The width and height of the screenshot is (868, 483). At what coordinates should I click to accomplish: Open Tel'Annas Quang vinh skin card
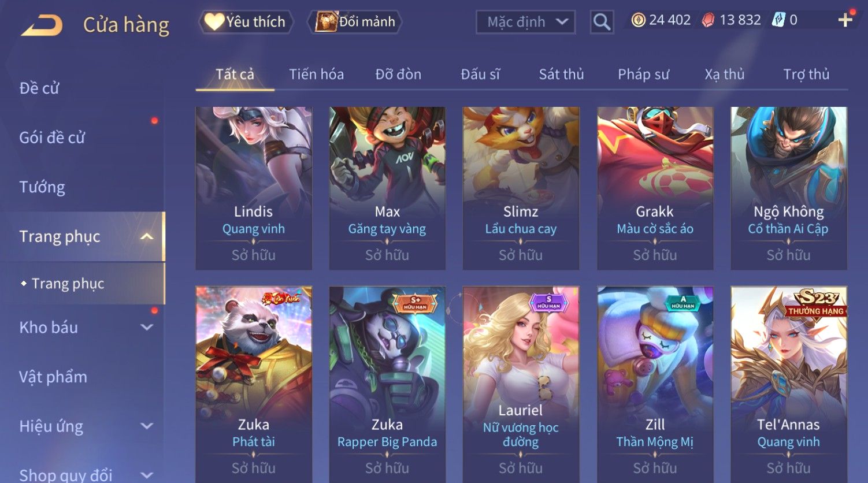pos(789,384)
